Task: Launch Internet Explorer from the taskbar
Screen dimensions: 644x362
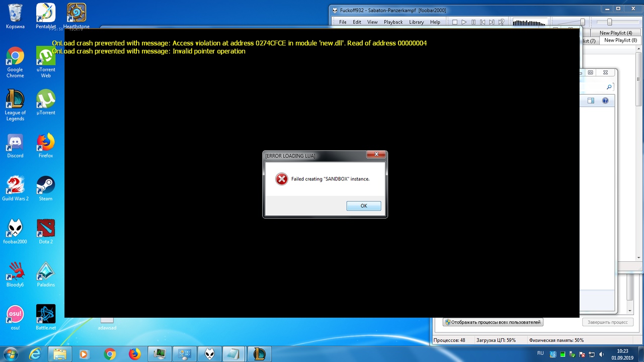Action: point(35,354)
